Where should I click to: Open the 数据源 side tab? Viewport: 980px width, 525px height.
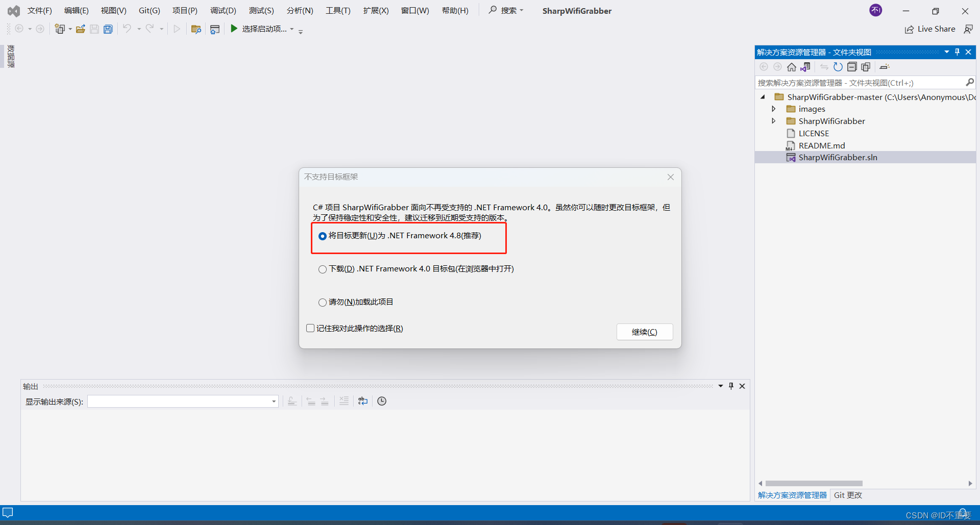tap(11, 56)
